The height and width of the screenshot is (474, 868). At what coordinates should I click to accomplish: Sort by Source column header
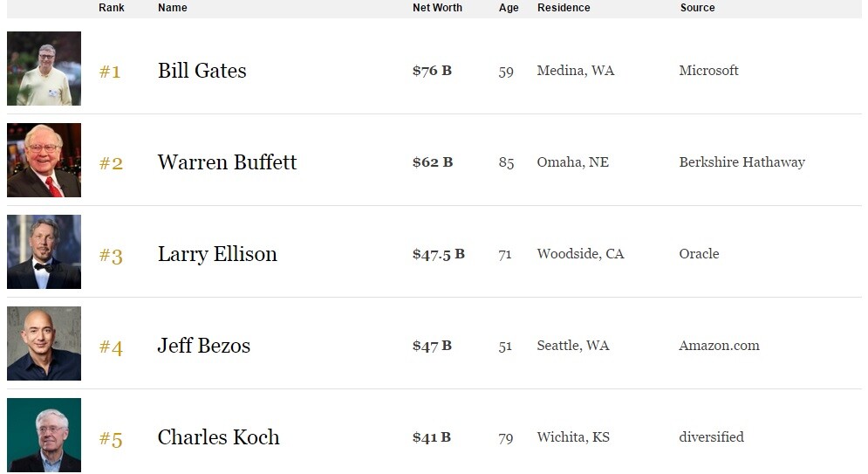pos(698,8)
